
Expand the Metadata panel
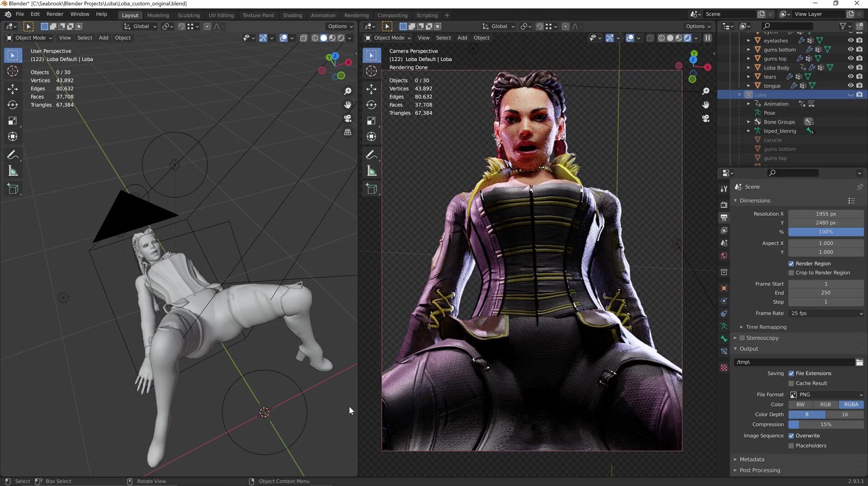point(752,459)
